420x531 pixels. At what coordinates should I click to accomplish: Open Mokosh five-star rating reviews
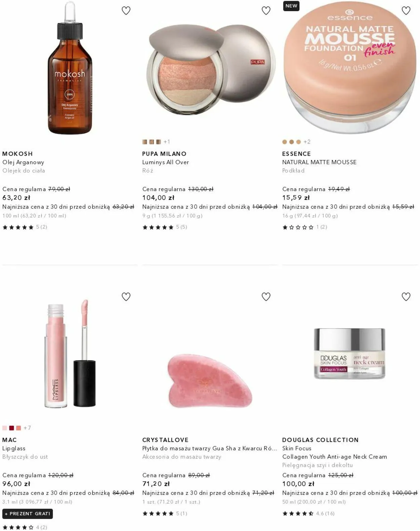pyautogui.click(x=25, y=227)
